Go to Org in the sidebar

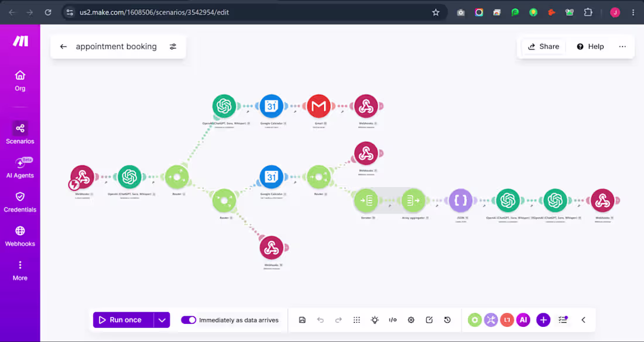click(20, 81)
